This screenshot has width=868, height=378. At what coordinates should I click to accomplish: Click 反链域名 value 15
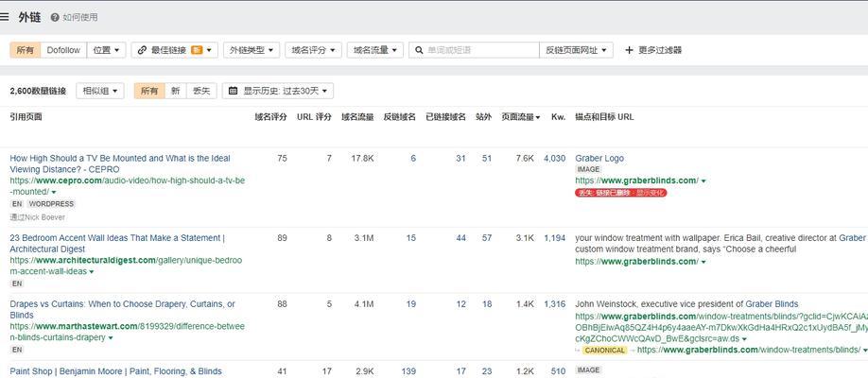[410, 238]
